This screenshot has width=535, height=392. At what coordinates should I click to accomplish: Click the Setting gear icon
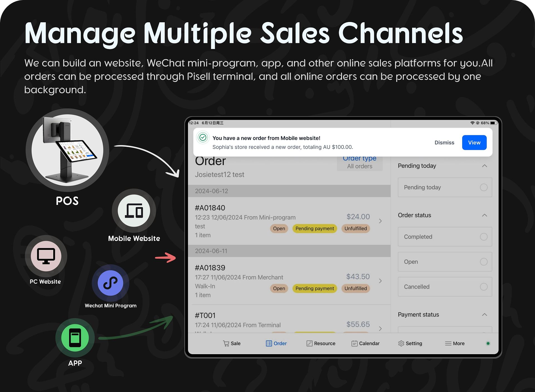401,344
